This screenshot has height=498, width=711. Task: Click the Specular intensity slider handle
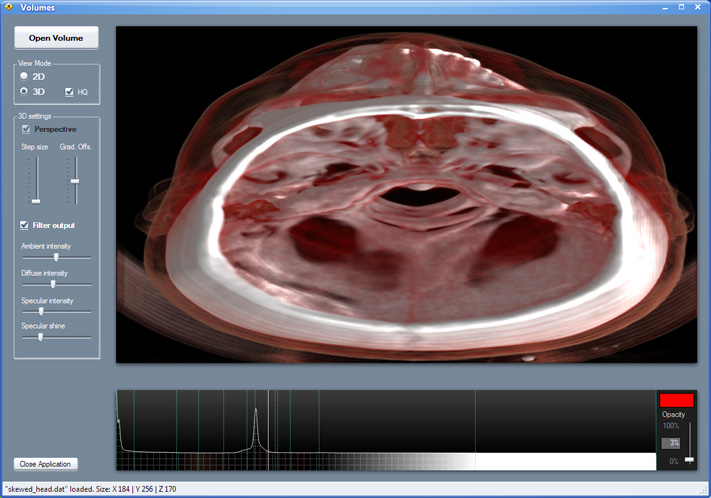41,311
